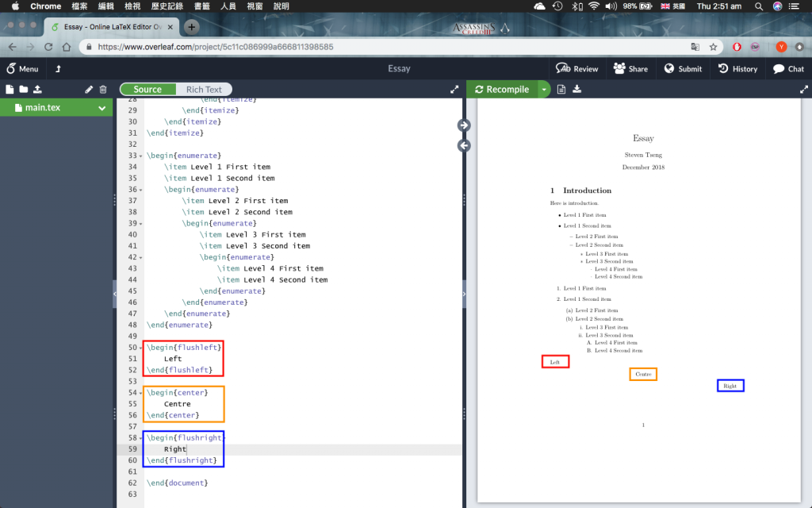Open Chrome profile avatar Y
The height and width of the screenshot is (508, 812).
(781, 47)
